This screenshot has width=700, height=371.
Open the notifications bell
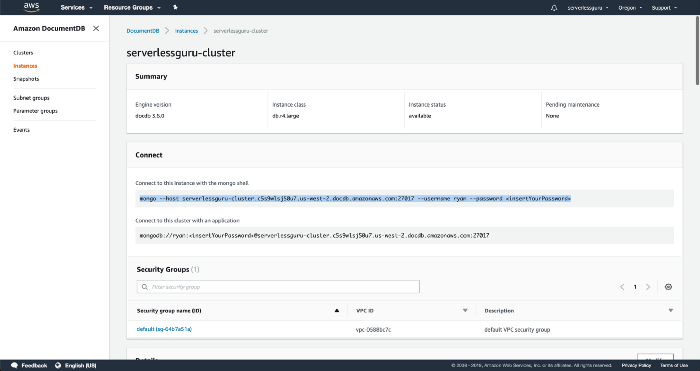[x=554, y=8]
